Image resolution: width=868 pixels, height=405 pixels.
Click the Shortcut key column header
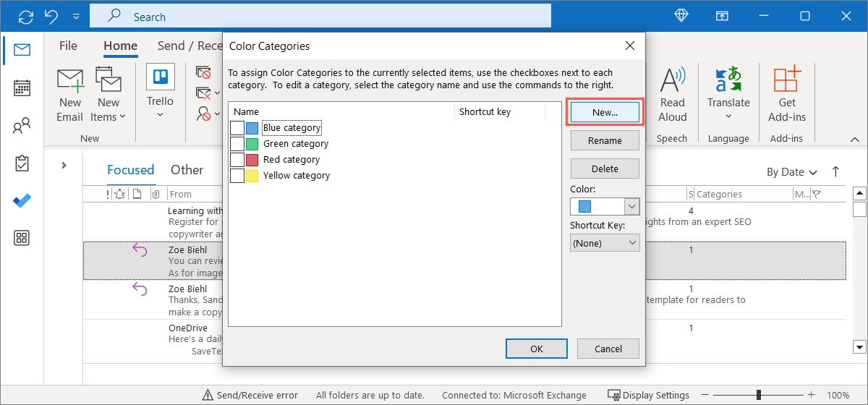coord(485,112)
